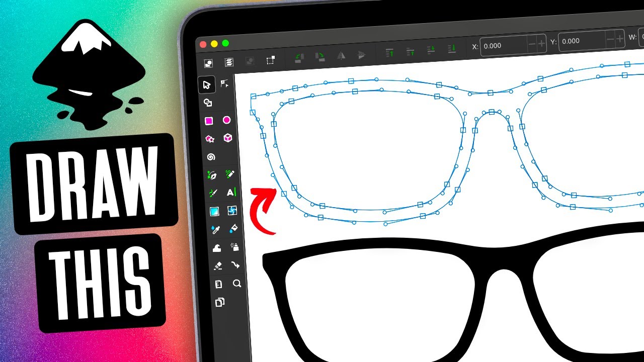Increase X value with plus button
This screenshot has width=644, height=362.
coord(541,44)
